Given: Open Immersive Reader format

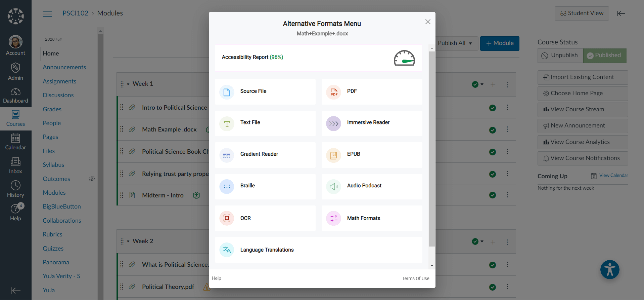Looking at the screenshot, I should point(372,123).
